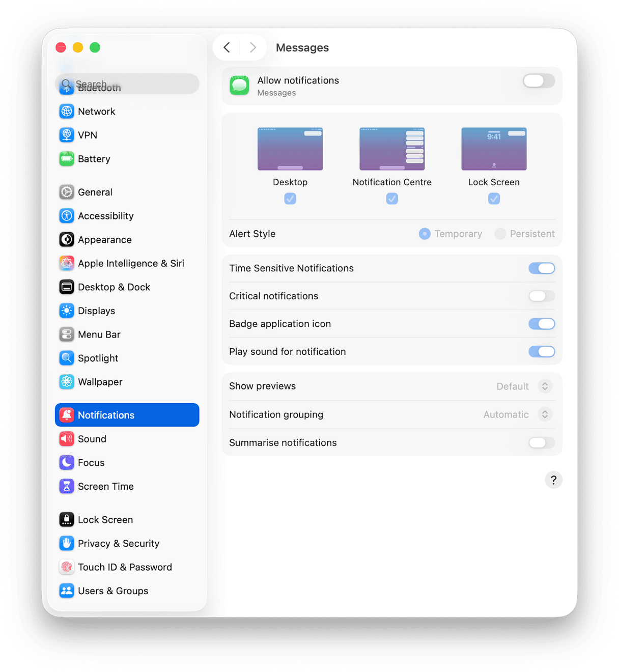Select Desktop & Dock in sidebar

[114, 287]
